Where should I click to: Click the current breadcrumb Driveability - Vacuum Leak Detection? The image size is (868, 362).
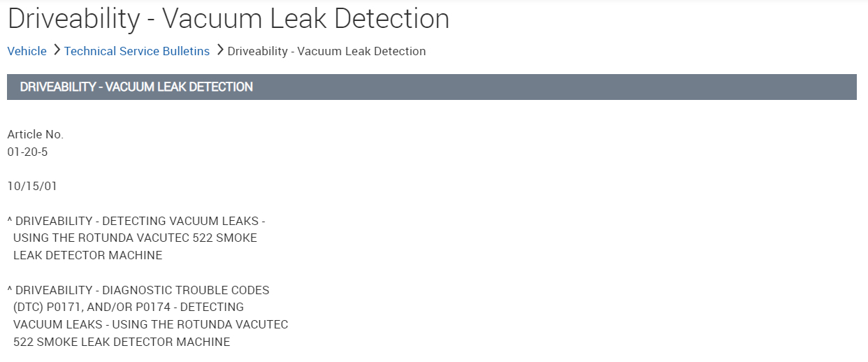(326, 51)
